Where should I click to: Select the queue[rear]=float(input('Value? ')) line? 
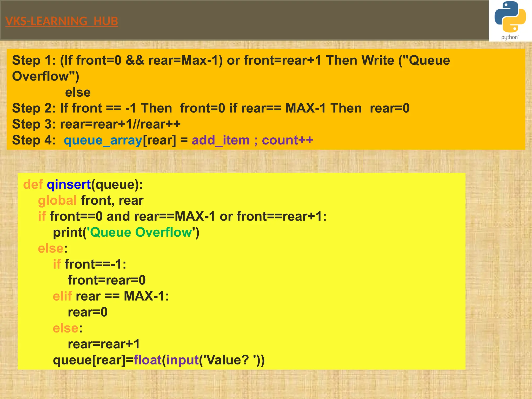pyautogui.click(x=159, y=360)
